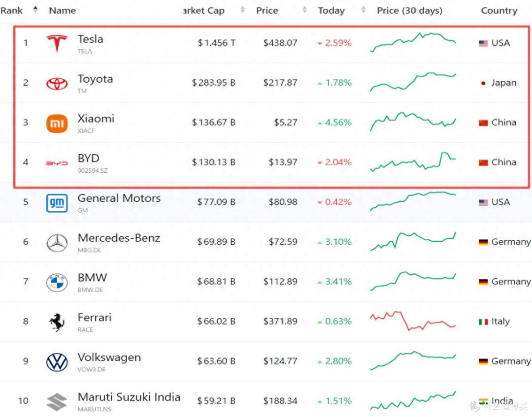Click the Mercedes-Benz star logo
532x417 pixels.
click(x=57, y=243)
